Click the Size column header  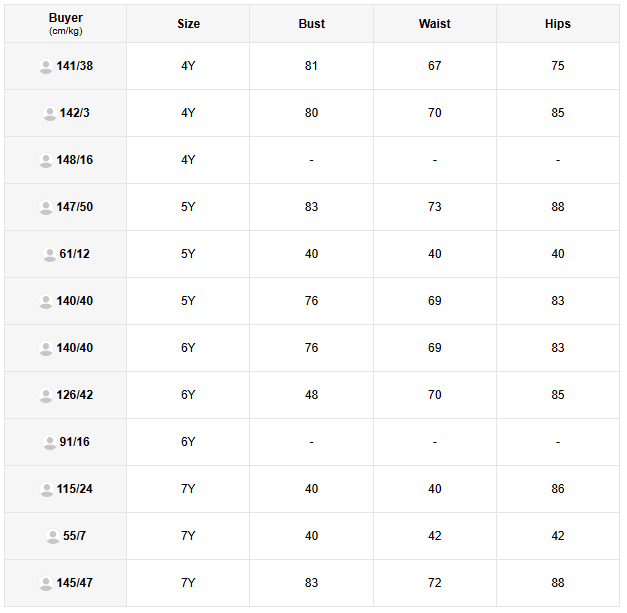[x=188, y=24]
